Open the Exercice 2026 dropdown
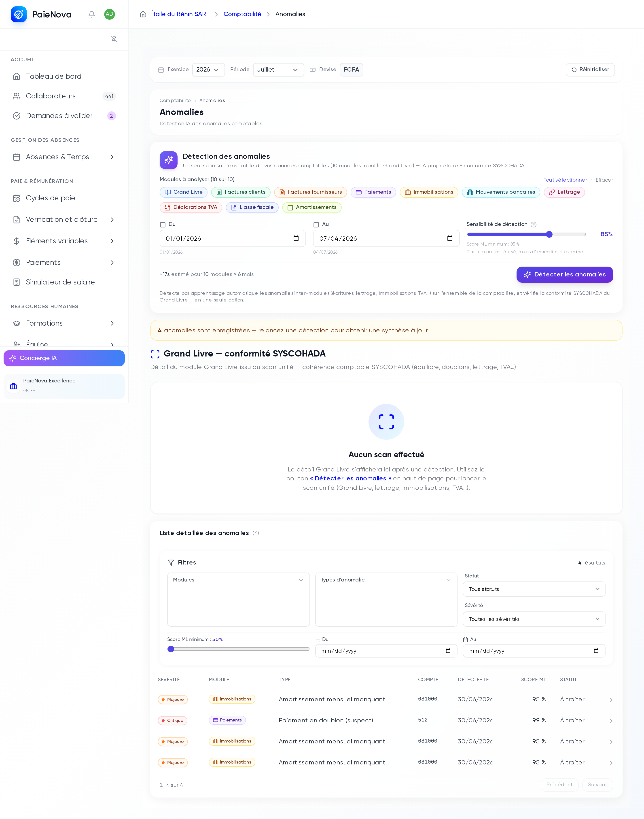644x819 pixels. 208,70
